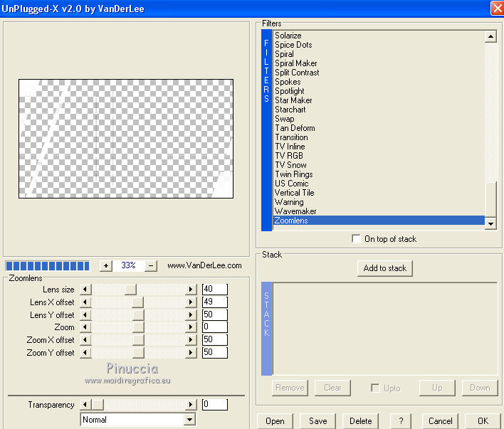This screenshot has width=504, height=429.
Task: Click the filter preview image
Action: [x=126, y=138]
